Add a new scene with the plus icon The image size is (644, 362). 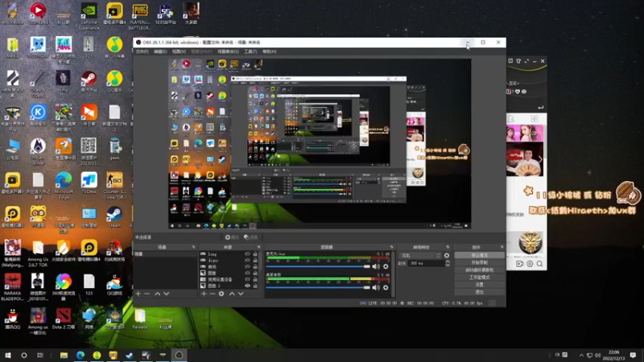pyautogui.click(x=138, y=294)
